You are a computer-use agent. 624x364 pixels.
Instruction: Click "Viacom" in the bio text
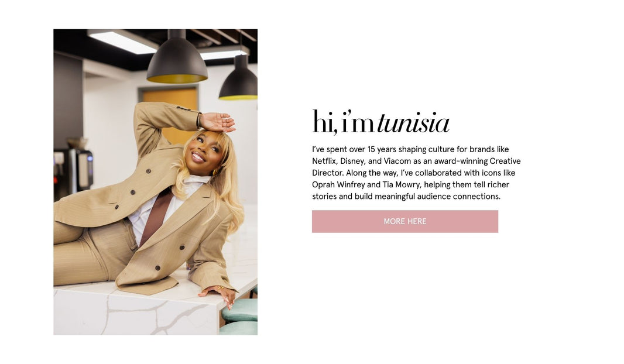[x=397, y=161]
